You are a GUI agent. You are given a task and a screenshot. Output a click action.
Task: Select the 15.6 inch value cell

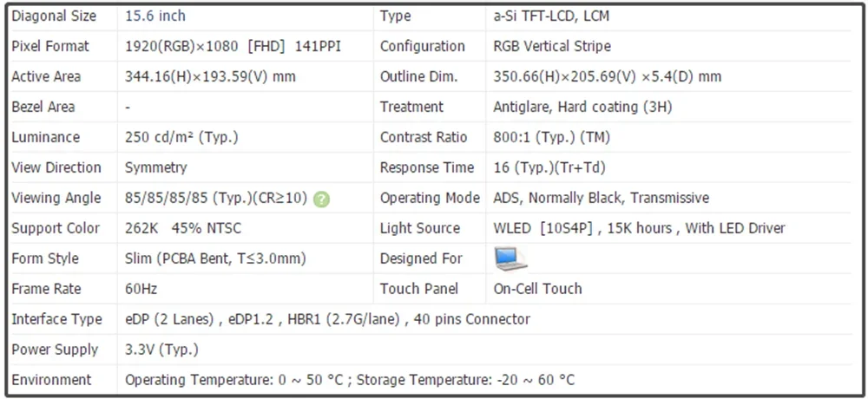(155, 16)
